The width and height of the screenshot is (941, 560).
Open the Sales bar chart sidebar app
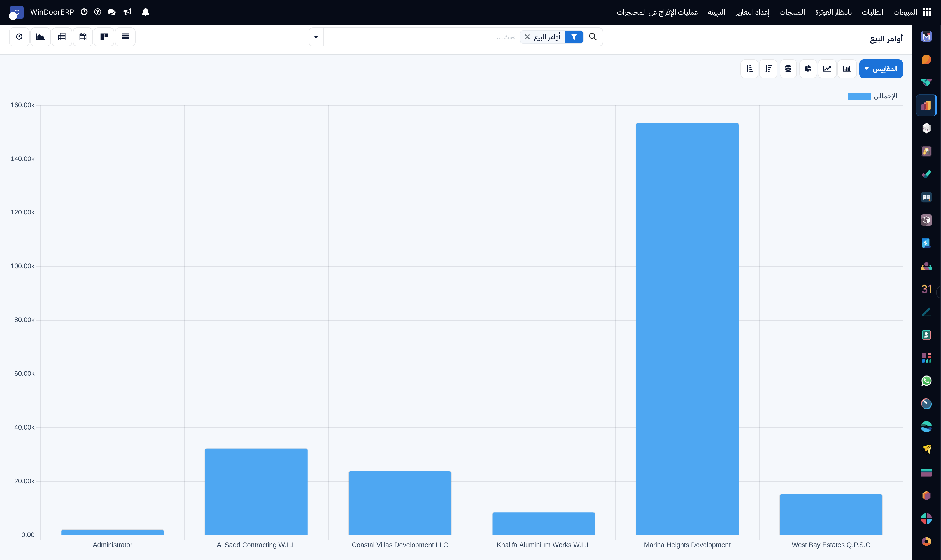coord(926,105)
